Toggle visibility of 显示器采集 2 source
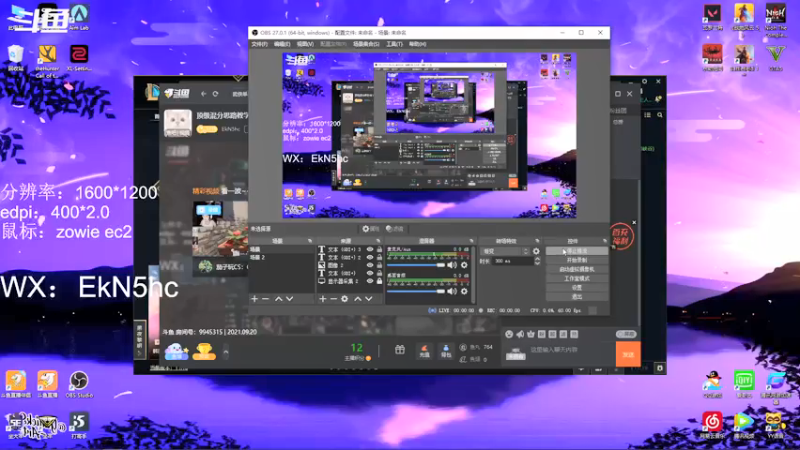 370,281
